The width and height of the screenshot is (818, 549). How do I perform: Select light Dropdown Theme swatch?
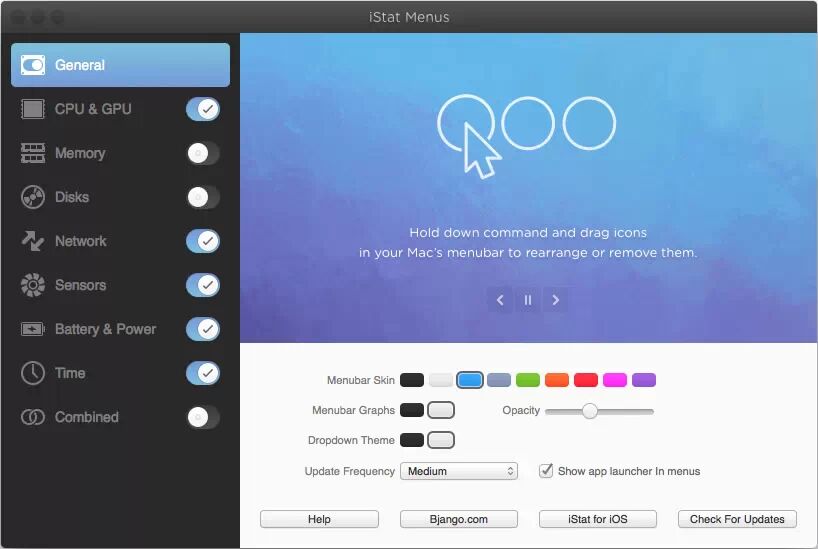(x=441, y=440)
